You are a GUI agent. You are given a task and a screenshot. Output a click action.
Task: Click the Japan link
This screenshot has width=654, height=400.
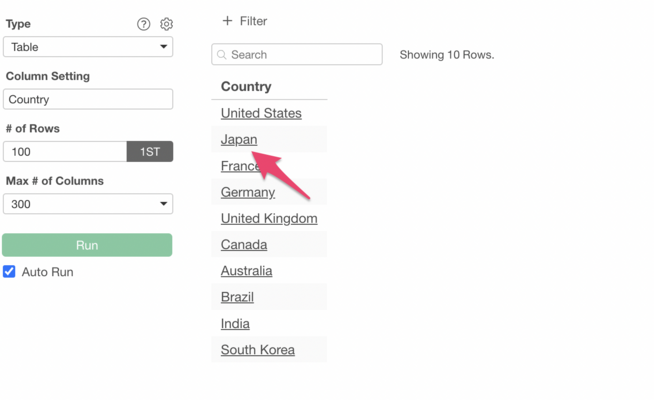[239, 140]
